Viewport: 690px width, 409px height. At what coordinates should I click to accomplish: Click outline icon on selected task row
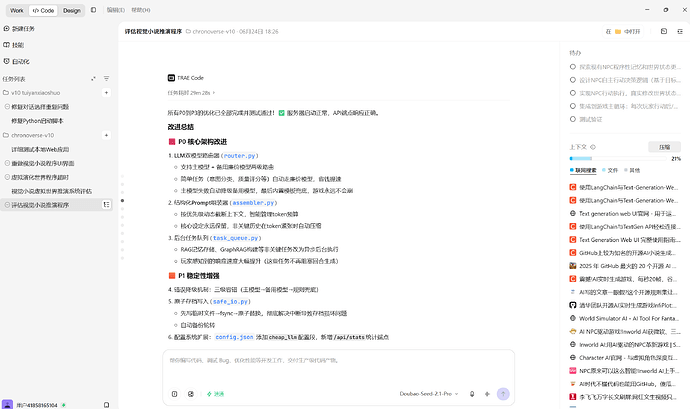pos(106,205)
